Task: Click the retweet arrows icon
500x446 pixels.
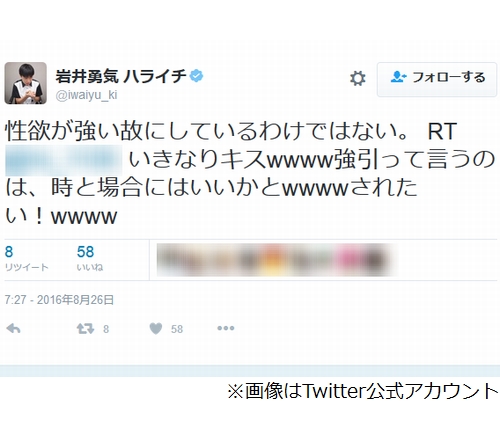Action: 85,329
